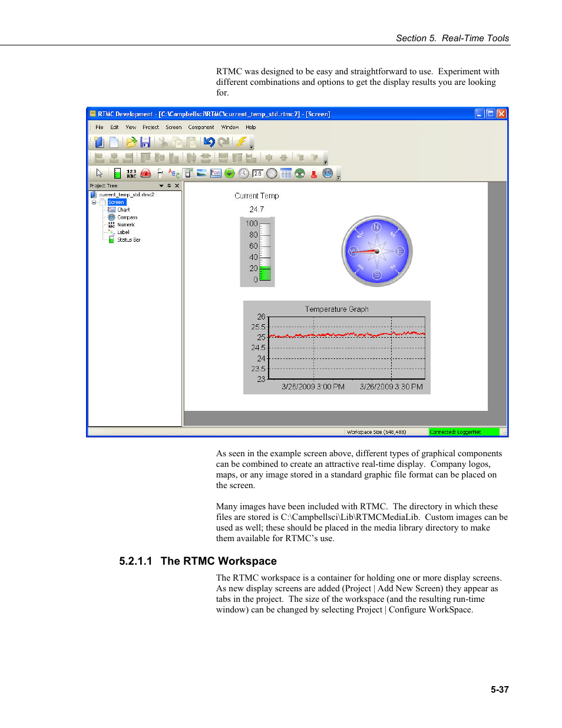Screen dimensions: 562x728
Task: Select the 2.6 digital value component tool
Action: click(x=257, y=173)
